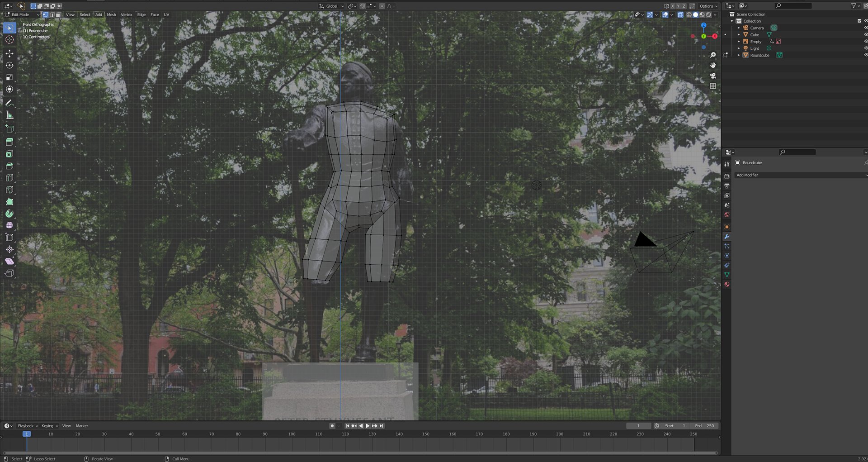Pick the Add Cube tool
This screenshot has height=462, width=868.
click(x=9, y=129)
